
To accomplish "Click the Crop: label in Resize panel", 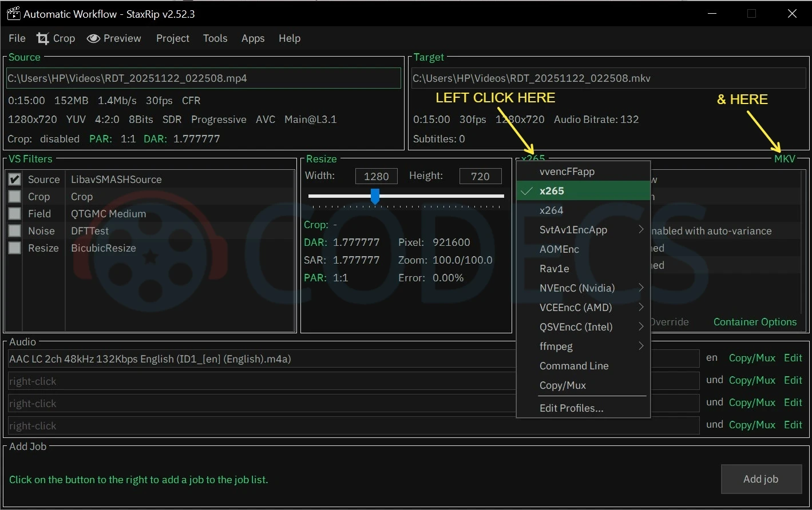I will pos(316,225).
